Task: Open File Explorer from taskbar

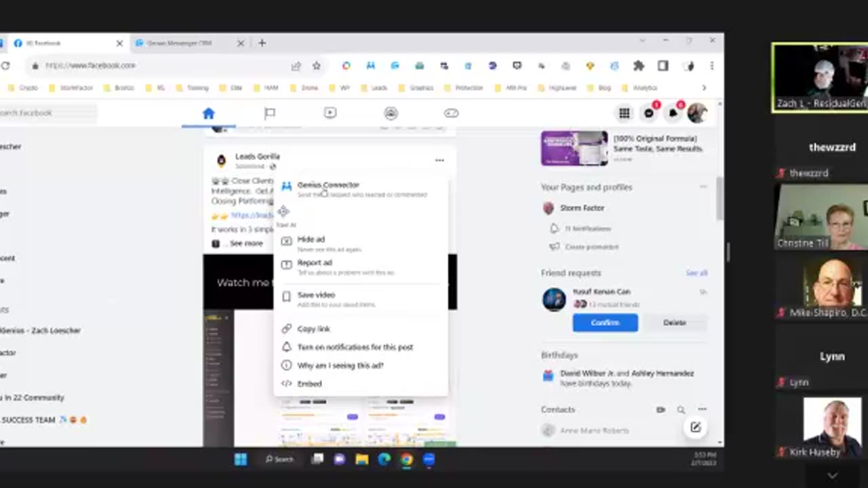Action: (x=362, y=460)
